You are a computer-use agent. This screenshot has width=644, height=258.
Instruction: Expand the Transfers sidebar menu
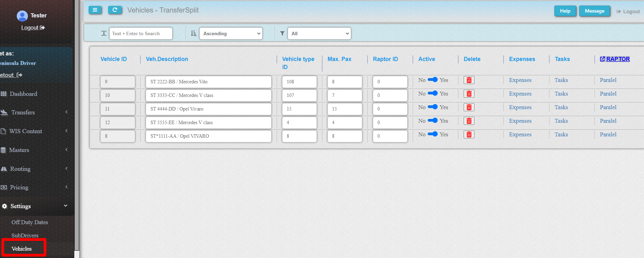coord(23,112)
